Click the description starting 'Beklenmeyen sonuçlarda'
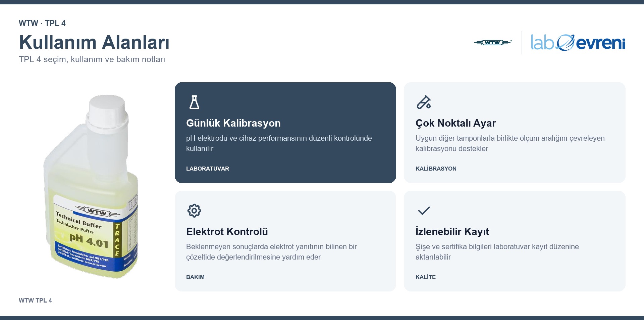This screenshot has height=320, width=644. [271, 252]
